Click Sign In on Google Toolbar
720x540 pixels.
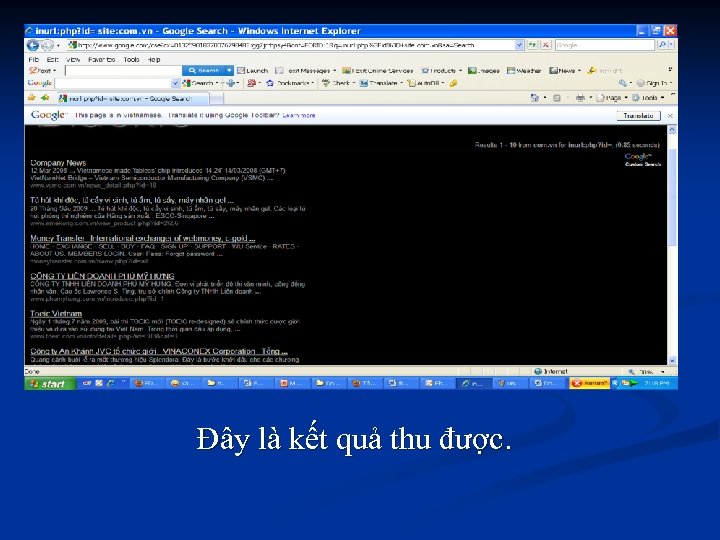pos(654,83)
